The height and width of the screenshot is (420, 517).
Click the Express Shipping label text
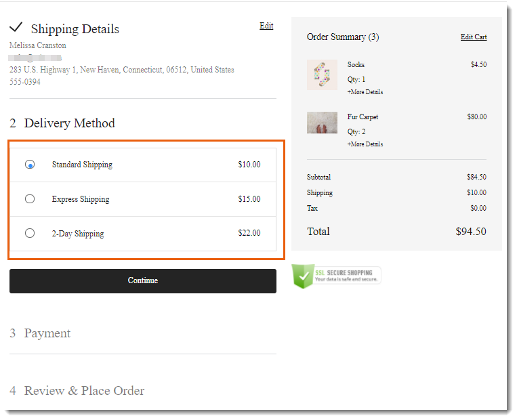(80, 199)
